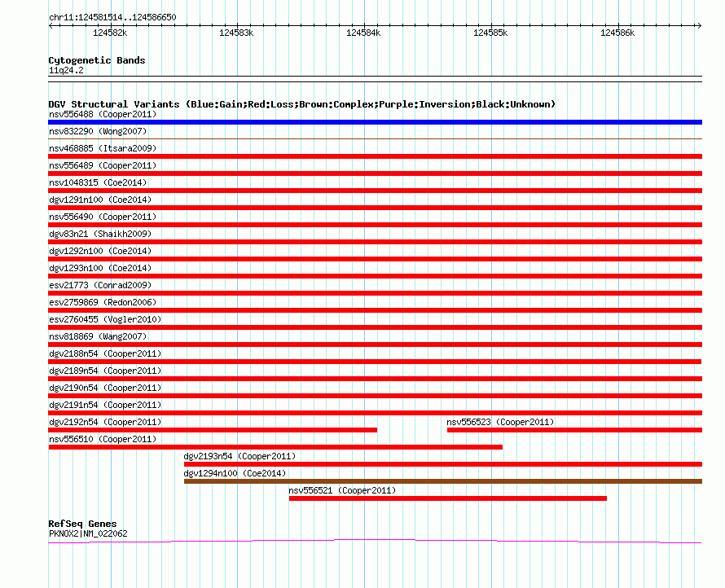Select PKNOX2|NM_022062 gene label

coord(88,533)
